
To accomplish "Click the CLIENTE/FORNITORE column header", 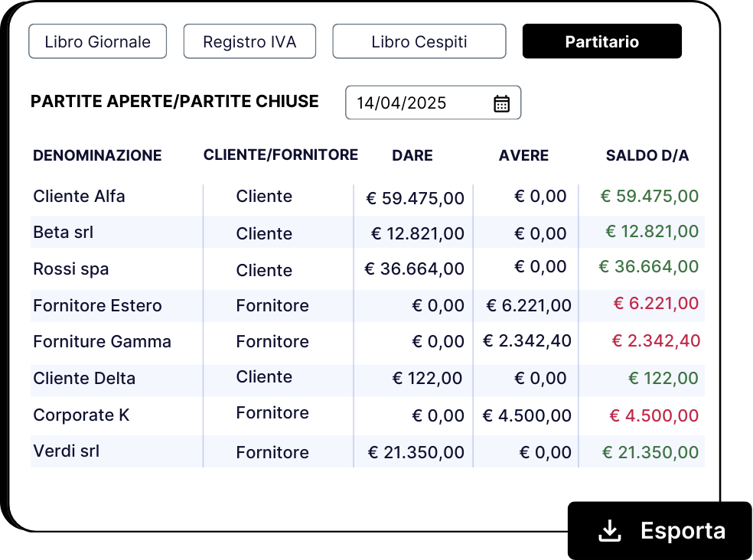I will pyautogui.click(x=280, y=155).
